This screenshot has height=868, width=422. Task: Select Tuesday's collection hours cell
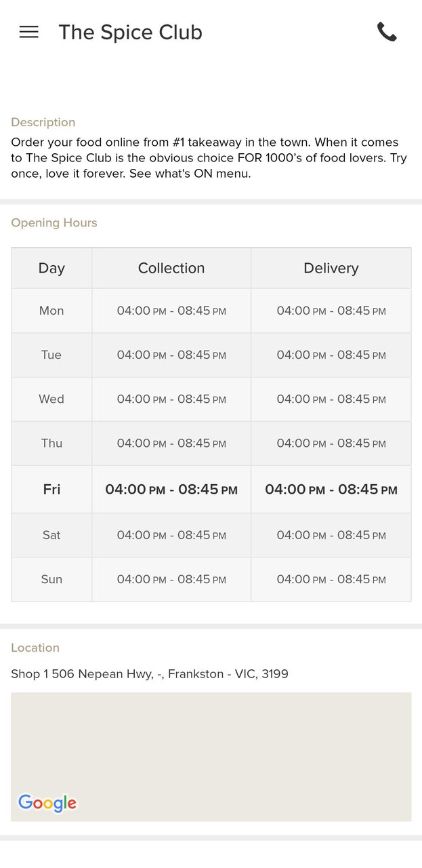pos(171,355)
